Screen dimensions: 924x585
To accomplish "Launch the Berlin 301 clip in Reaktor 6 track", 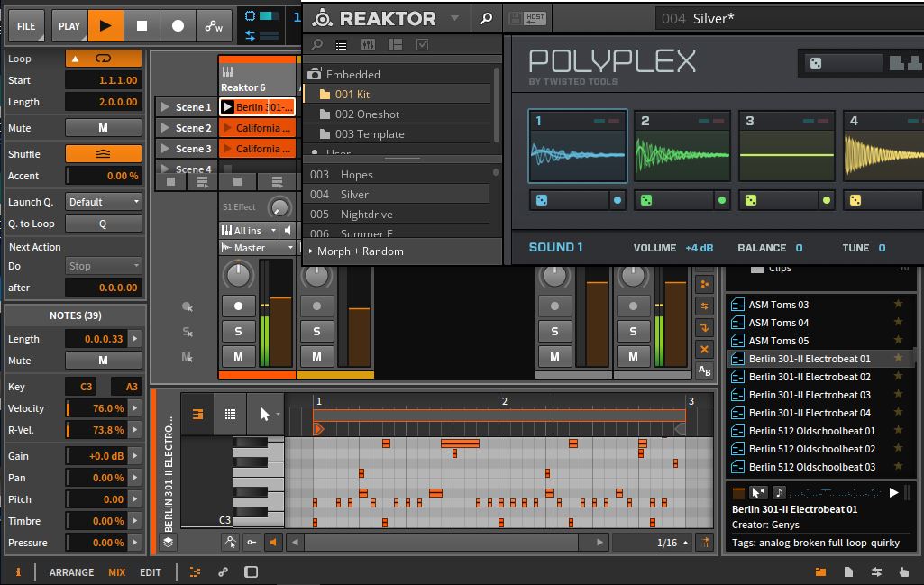I will [x=227, y=107].
